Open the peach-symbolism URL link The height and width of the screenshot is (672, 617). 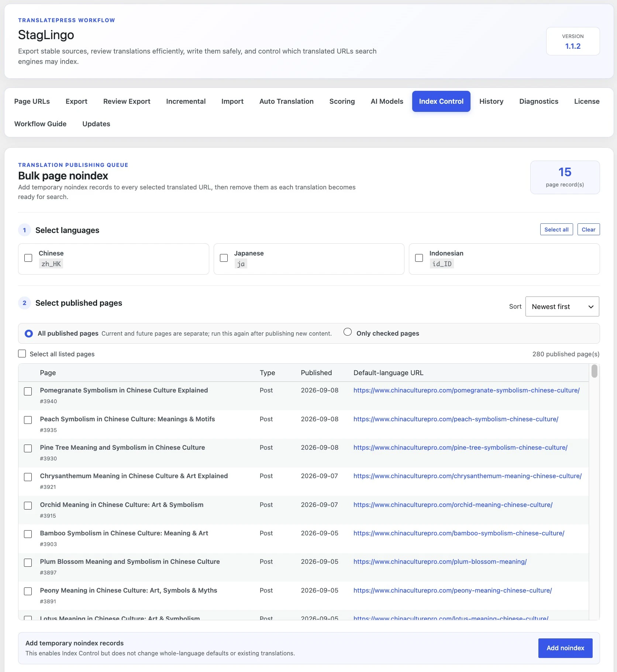(456, 419)
